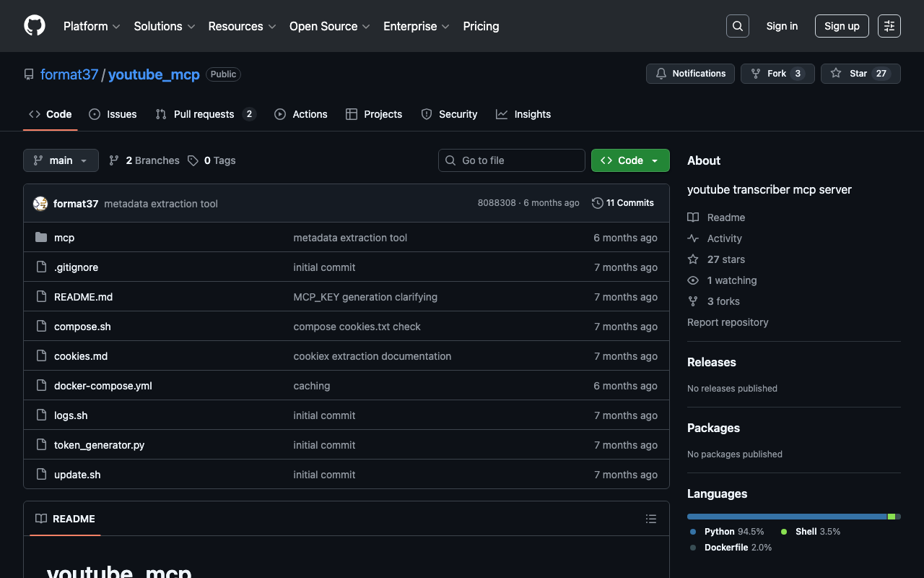Viewport: 924px width, 578px height.
Task: Click the appearance settings icon in header
Action: coord(889,26)
